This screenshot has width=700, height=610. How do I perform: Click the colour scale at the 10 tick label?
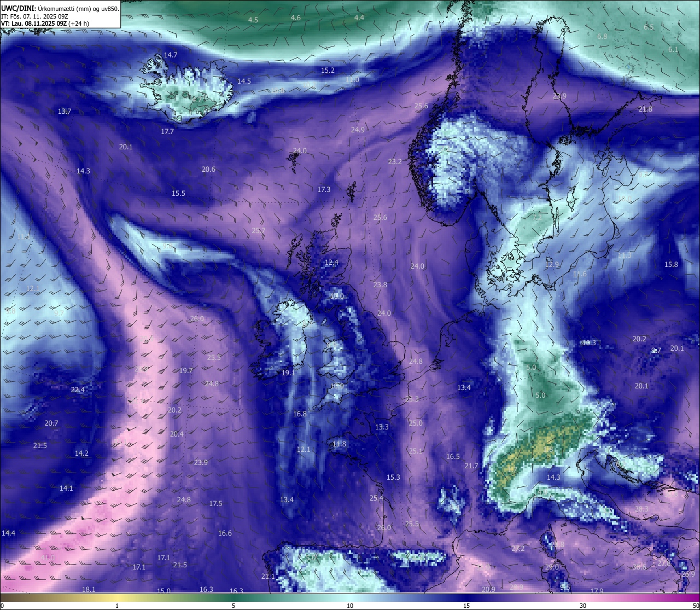(x=350, y=606)
